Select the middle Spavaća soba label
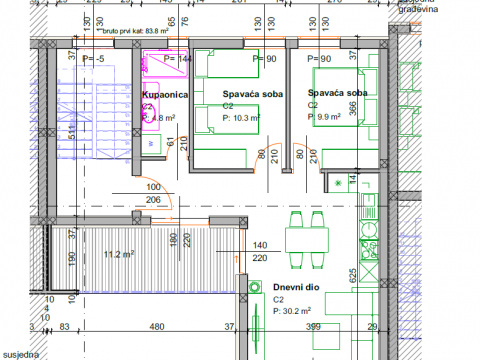Viewport: 480px width, 360px height. [253, 94]
